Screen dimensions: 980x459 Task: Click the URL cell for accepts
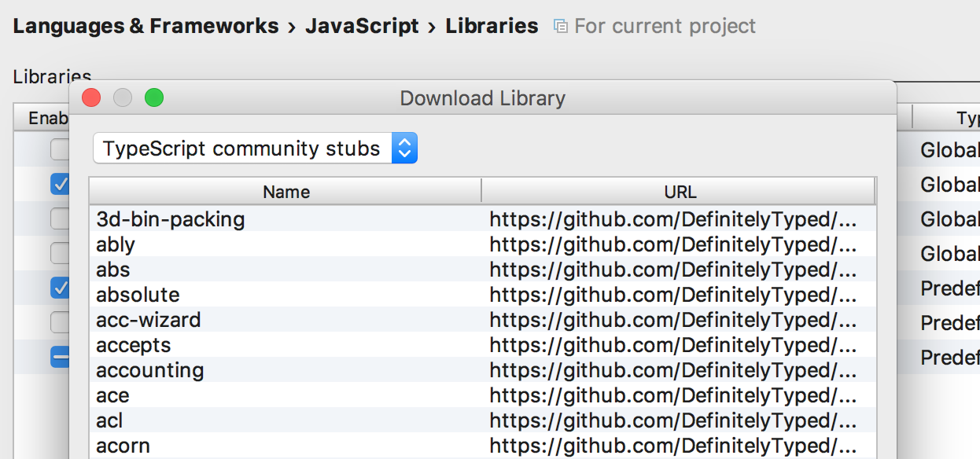[680, 344]
